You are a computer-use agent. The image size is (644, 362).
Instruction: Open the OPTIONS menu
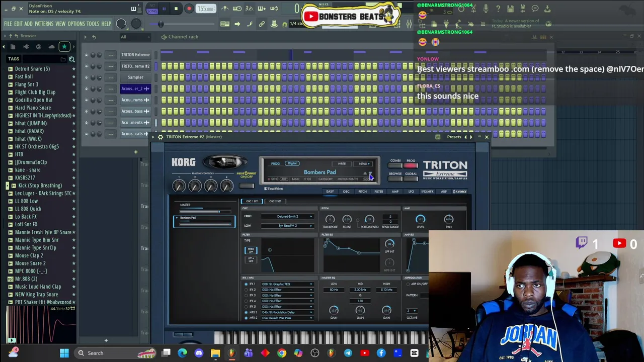pyautogui.click(x=76, y=24)
